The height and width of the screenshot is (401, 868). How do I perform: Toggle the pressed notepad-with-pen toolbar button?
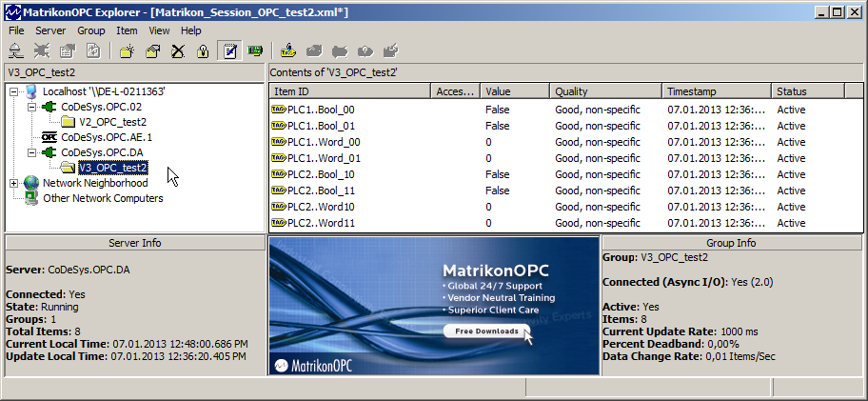coord(229,50)
